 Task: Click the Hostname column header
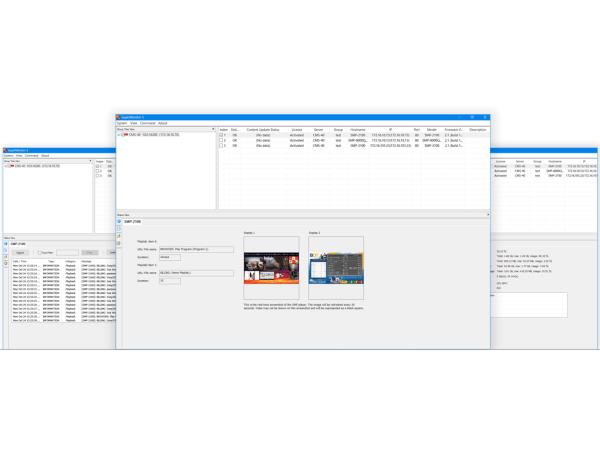(x=358, y=129)
